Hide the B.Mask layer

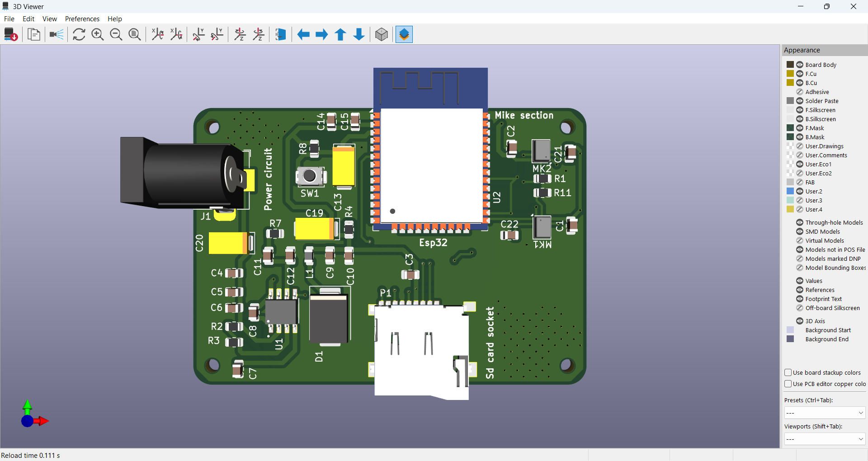pyautogui.click(x=800, y=137)
